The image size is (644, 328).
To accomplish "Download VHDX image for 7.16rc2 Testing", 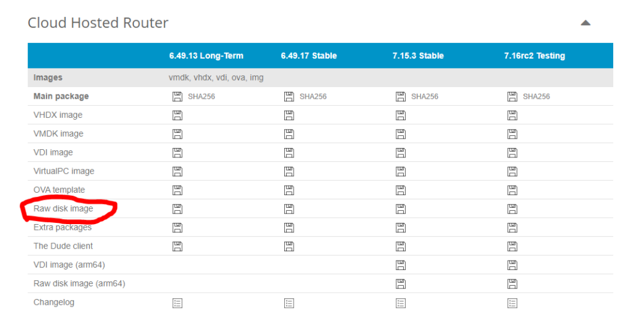I will coord(513,115).
